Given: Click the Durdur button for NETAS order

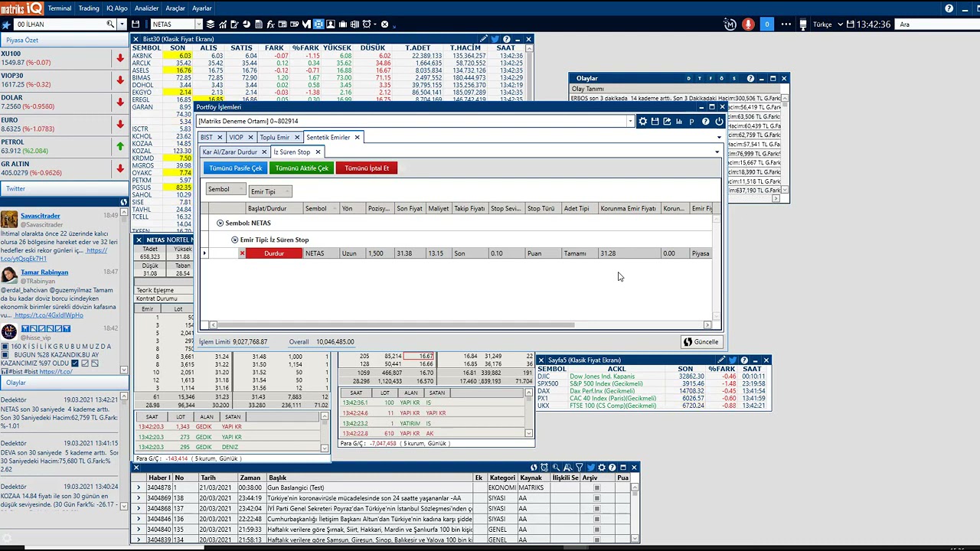Looking at the screenshot, I should click(274, 253).
